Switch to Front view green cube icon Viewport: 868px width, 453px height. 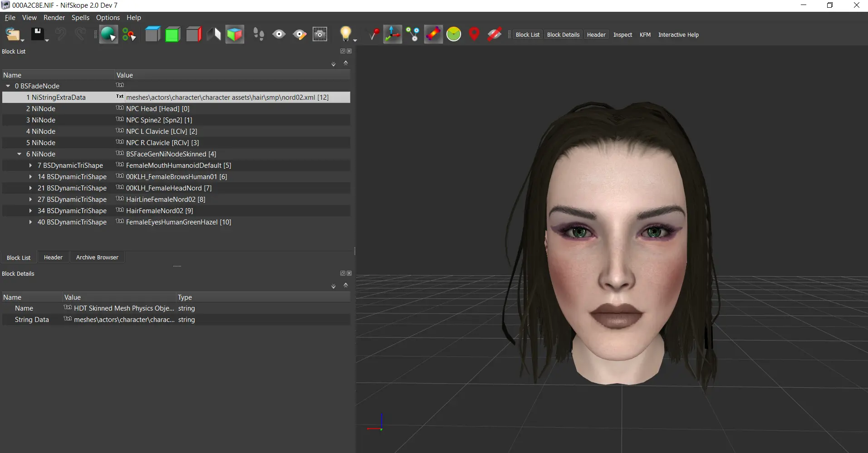(x=173, y=34)
